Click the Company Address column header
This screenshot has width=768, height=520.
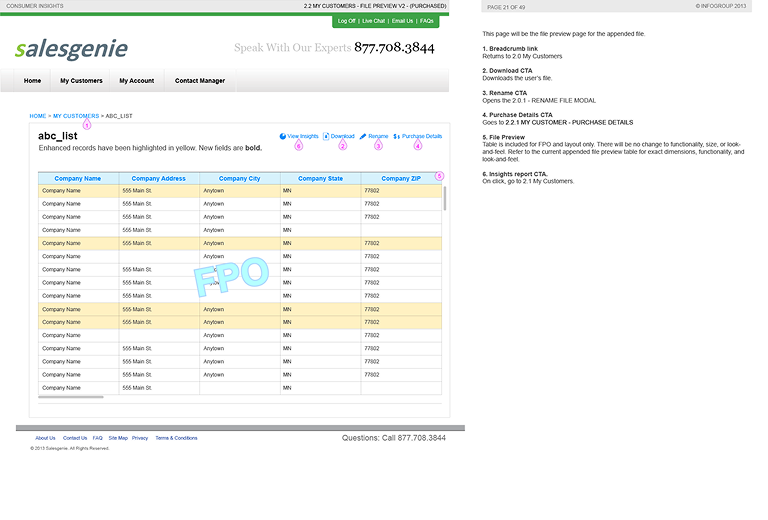(x=159, y=179)
